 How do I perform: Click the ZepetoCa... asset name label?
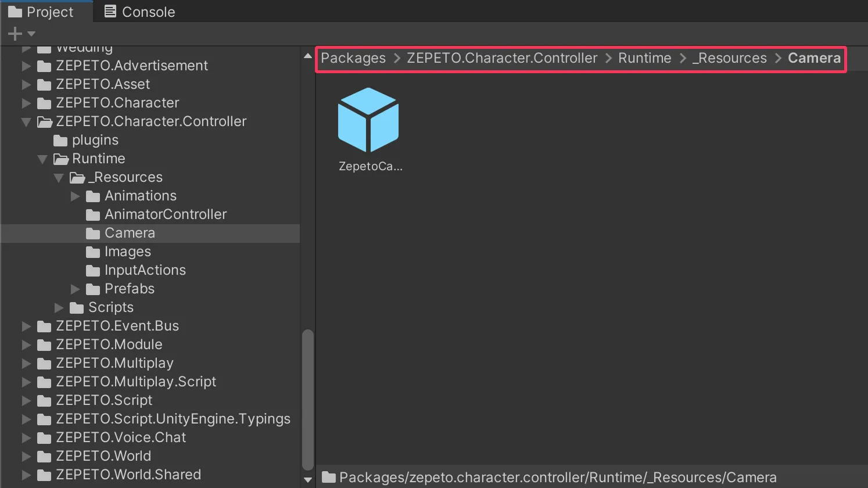pos(371,166)
